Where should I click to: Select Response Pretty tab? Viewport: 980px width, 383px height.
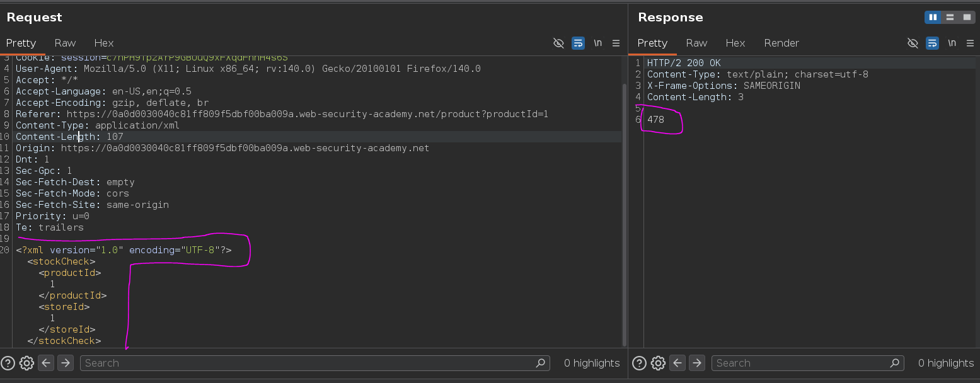[x=652, y=43]
